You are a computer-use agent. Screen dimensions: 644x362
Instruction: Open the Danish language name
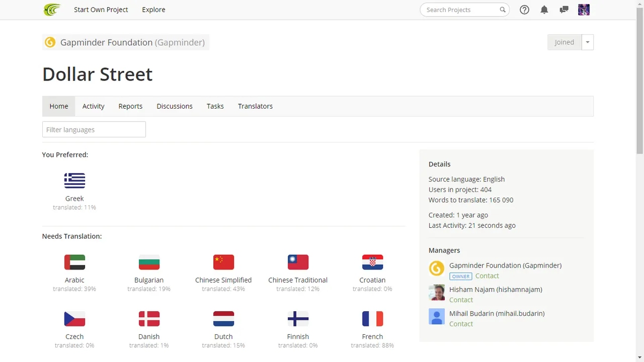tap(149, 337)
